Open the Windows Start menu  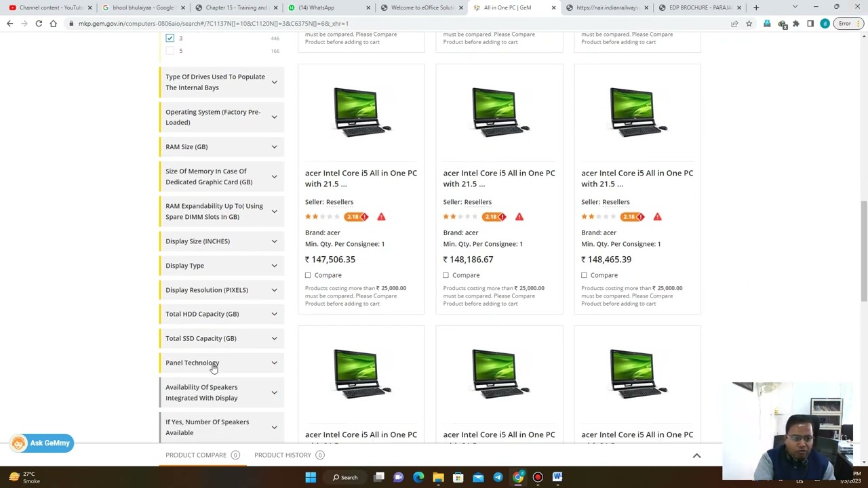click(x=311, y=477)
